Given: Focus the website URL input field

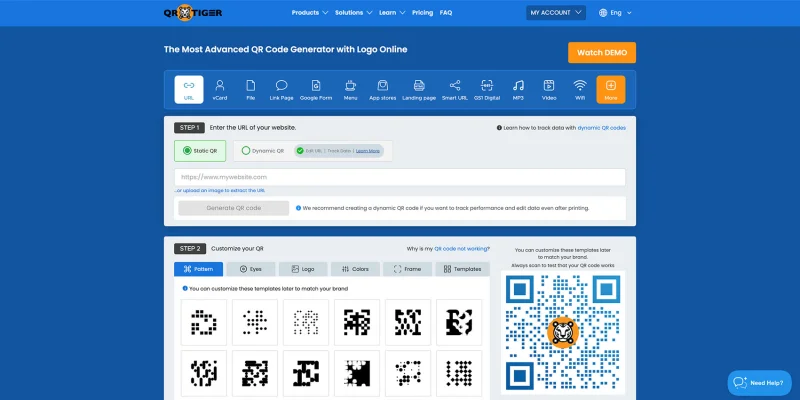Looking at the screenshot, I should 400,177.
